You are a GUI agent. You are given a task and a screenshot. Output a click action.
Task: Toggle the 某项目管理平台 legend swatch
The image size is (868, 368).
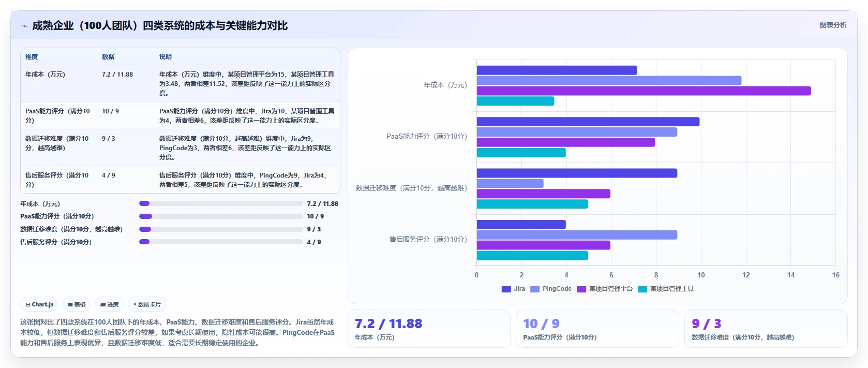click(x=581, y=289)
